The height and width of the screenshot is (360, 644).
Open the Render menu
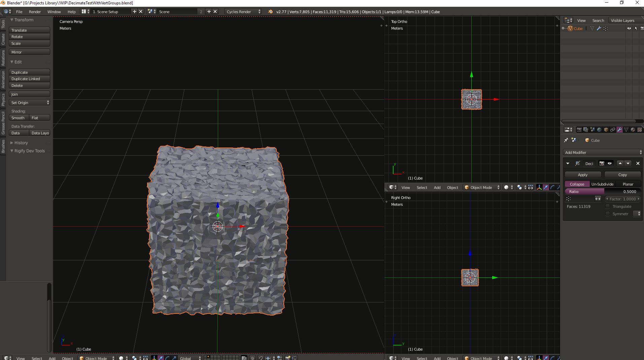tap(35, 12)
